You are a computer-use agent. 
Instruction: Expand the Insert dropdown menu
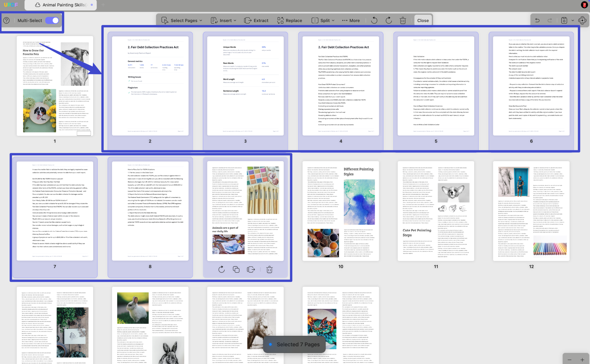pos(223,20)
